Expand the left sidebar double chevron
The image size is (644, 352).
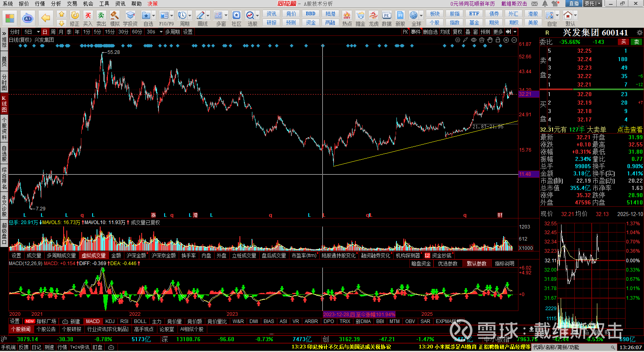pyautogui.click(x=4, y=33)
